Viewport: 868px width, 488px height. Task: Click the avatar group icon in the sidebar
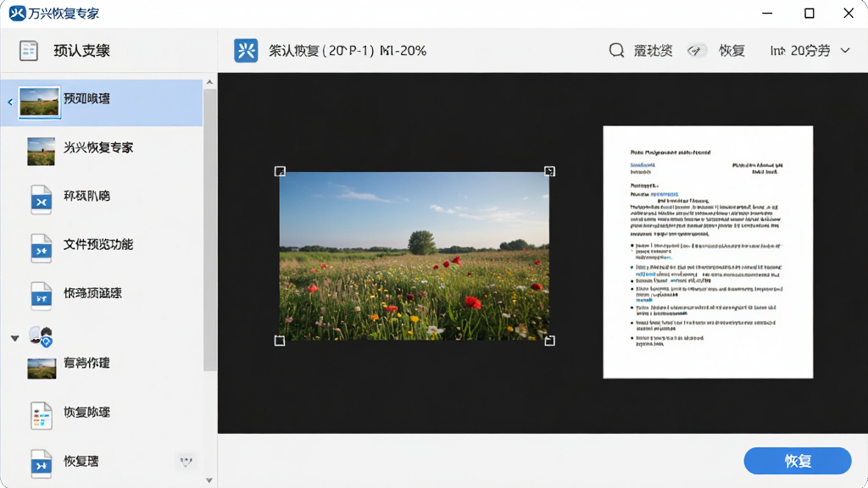click(x=41, y=335)
